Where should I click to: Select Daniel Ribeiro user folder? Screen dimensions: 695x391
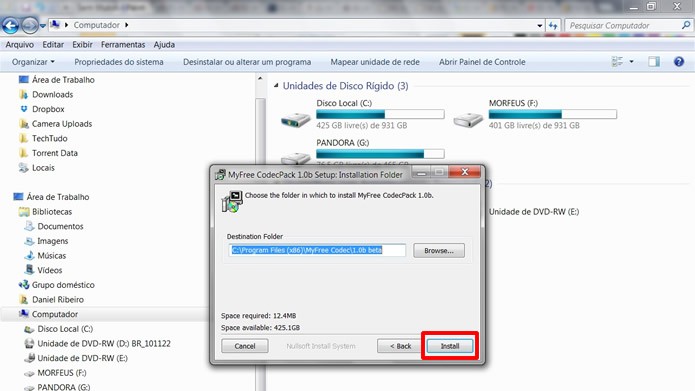click(x=58, y=299)
